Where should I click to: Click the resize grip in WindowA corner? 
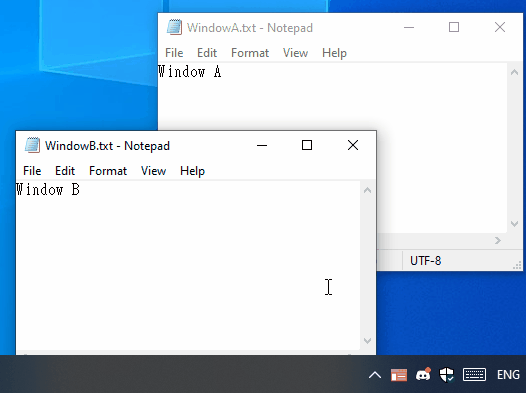[x=517, y=265]
